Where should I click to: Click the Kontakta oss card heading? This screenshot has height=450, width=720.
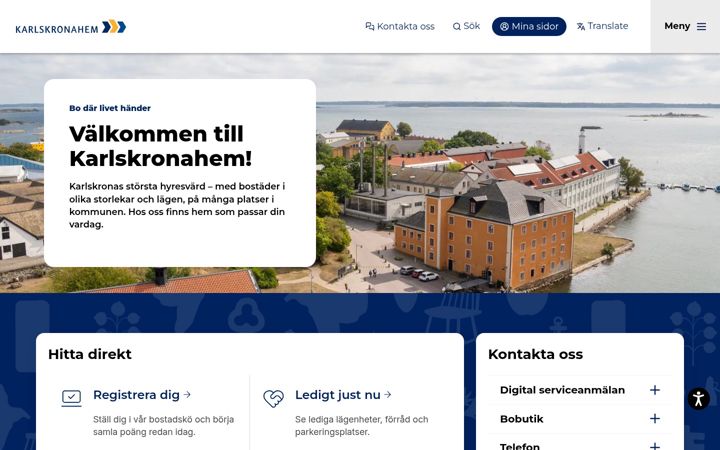click(535, 354)
